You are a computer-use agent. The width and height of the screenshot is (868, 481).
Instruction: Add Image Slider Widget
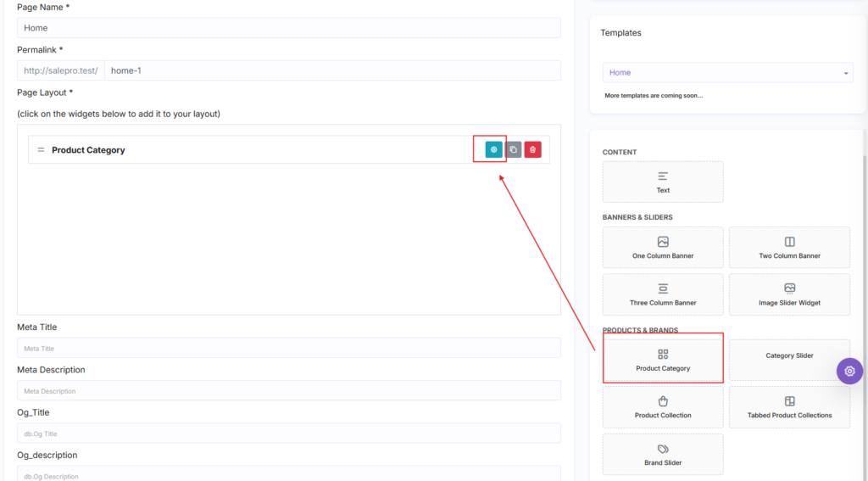(x=789, y=294)
